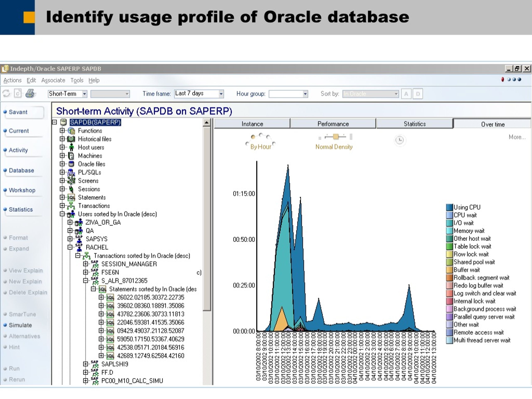Switch to the Performance tab
Screen dimensions: 532x399
pos(333,124)
